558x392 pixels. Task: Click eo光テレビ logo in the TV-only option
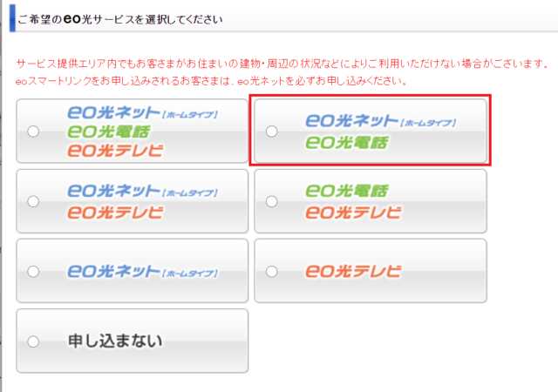pos(353,271)
